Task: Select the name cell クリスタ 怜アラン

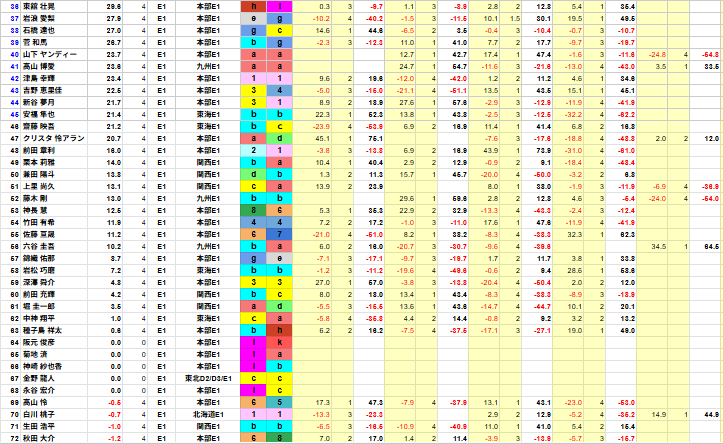Action: click(53, 138)
